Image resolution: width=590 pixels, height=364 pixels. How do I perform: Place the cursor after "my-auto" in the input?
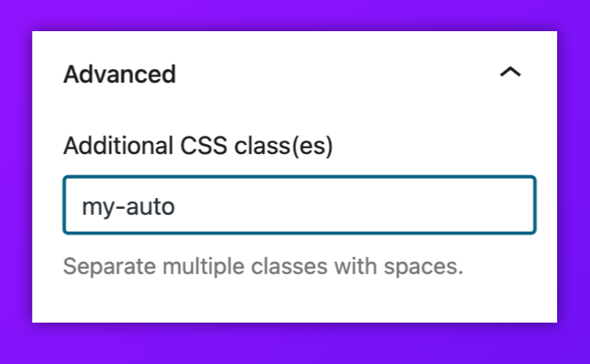coord(176,206)
